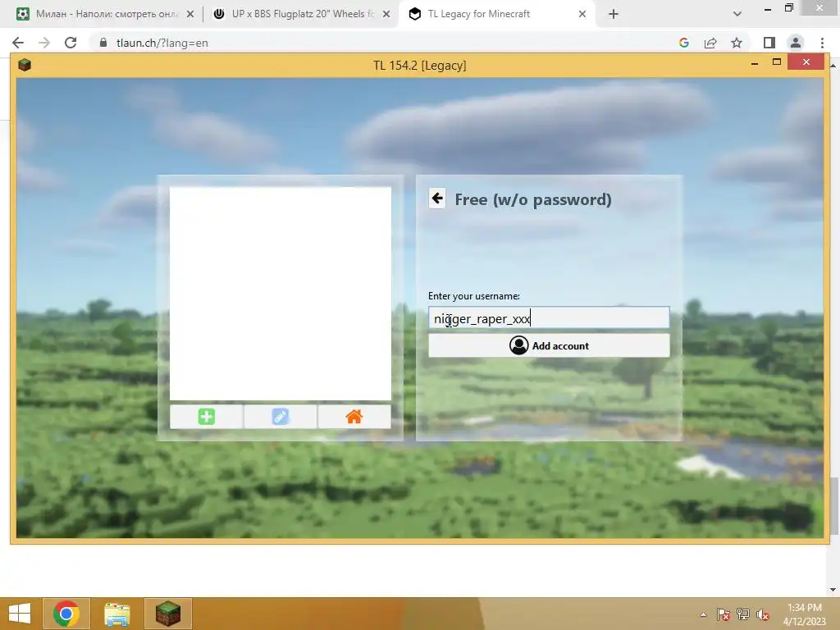Open the Chrome profile avatar
Image resolution: width=840 pixels, height=630 pixels.
click(796, 43)
